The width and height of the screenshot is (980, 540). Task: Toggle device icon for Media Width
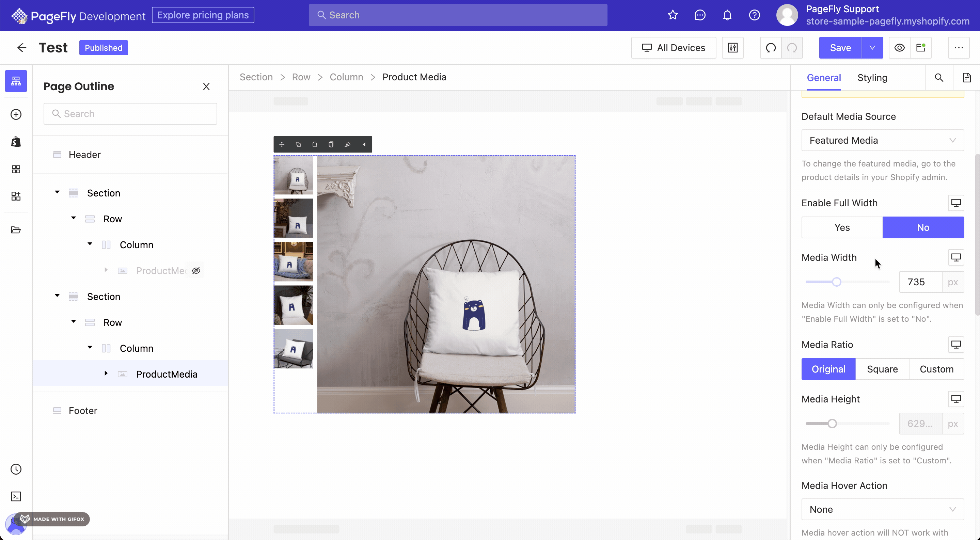point(956,257)
